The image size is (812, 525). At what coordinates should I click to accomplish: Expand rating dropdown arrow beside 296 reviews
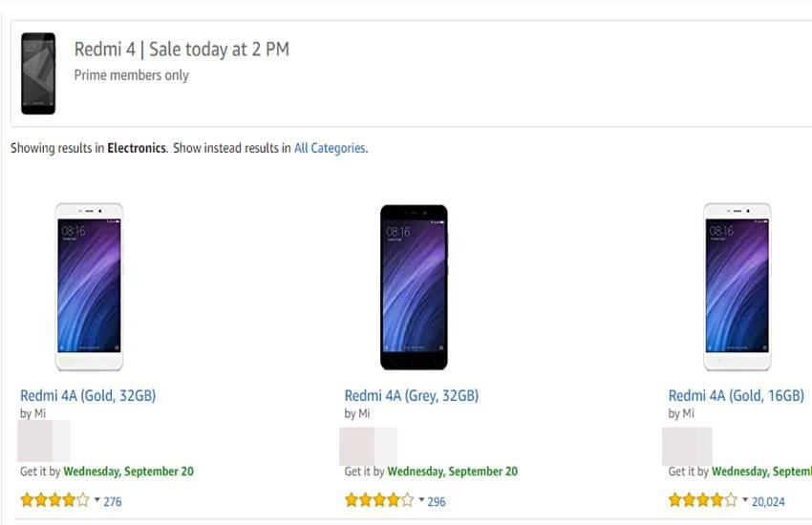point(421,500)
